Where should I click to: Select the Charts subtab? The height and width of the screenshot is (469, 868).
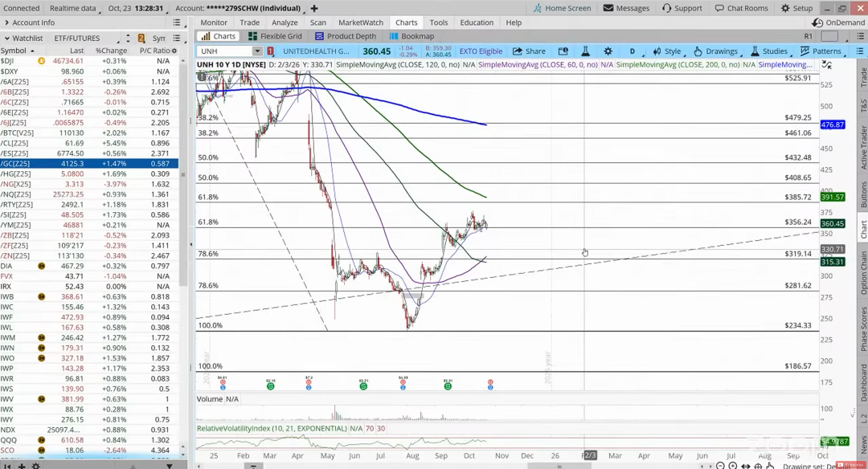coord(219,36)
